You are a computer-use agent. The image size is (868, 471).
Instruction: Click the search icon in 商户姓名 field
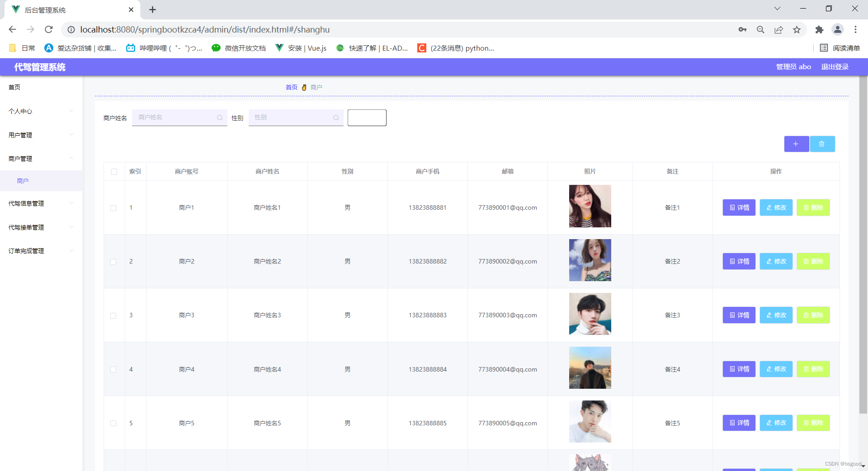click(x=220, y=118)
